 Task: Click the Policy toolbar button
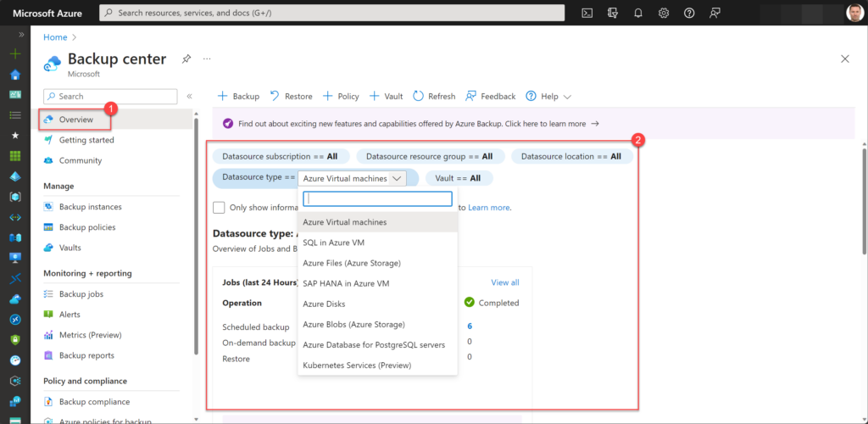[x=341, y=97]
